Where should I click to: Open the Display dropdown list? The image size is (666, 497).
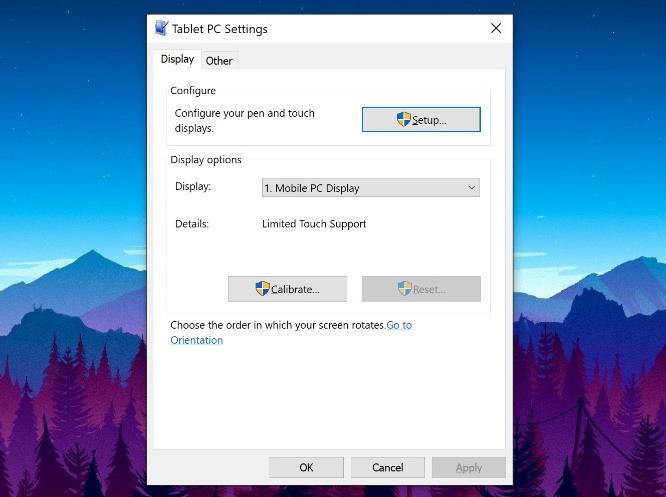coord(371,188)
